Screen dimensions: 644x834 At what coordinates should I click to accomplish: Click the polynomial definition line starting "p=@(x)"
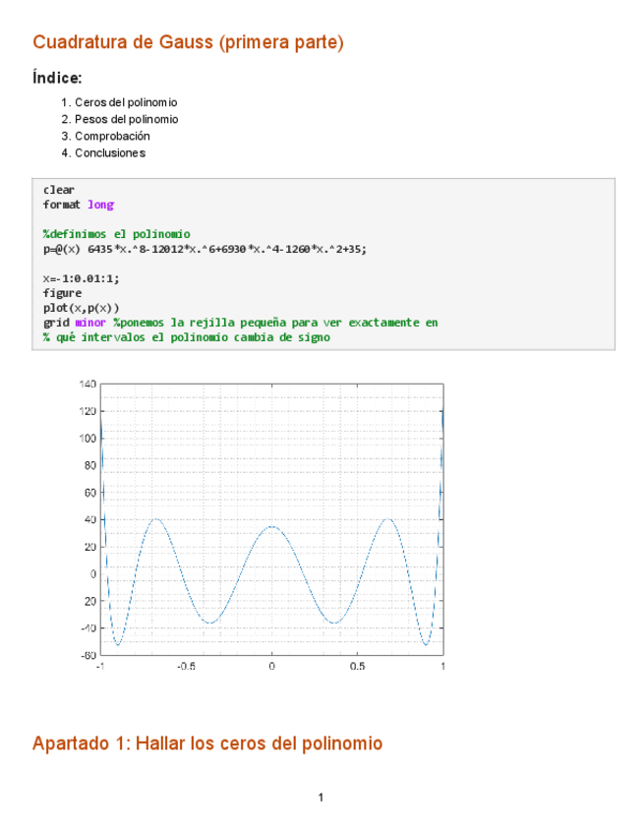(205, 249)
